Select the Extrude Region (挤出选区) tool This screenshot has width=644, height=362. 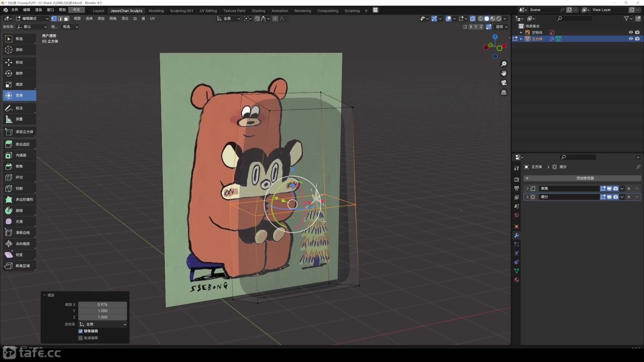(20, 144)
